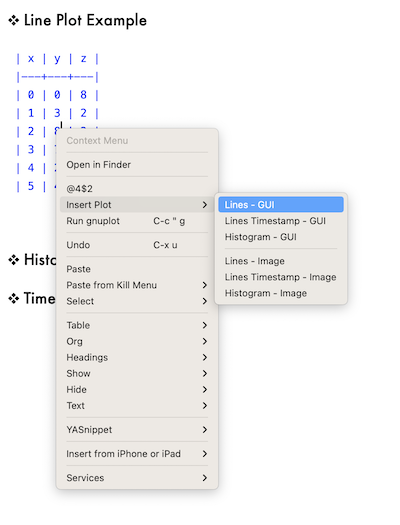Click the Time heading bullet icon
The width and height of the screenshot is (400, 525).
pos(14,298)
